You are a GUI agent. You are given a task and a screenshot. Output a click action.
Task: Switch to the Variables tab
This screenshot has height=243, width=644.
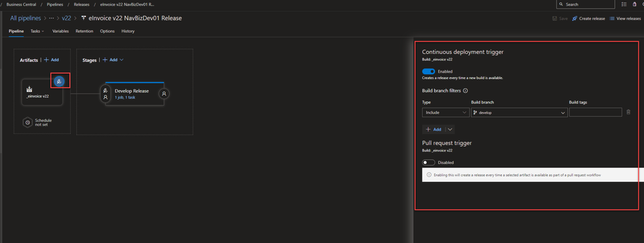pos(60,32)
